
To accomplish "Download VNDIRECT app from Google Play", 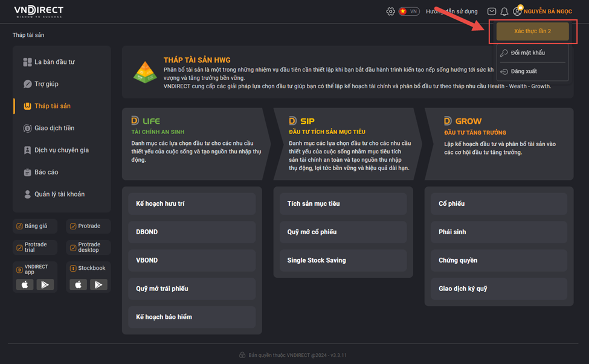I will click(x=45, y=284).
